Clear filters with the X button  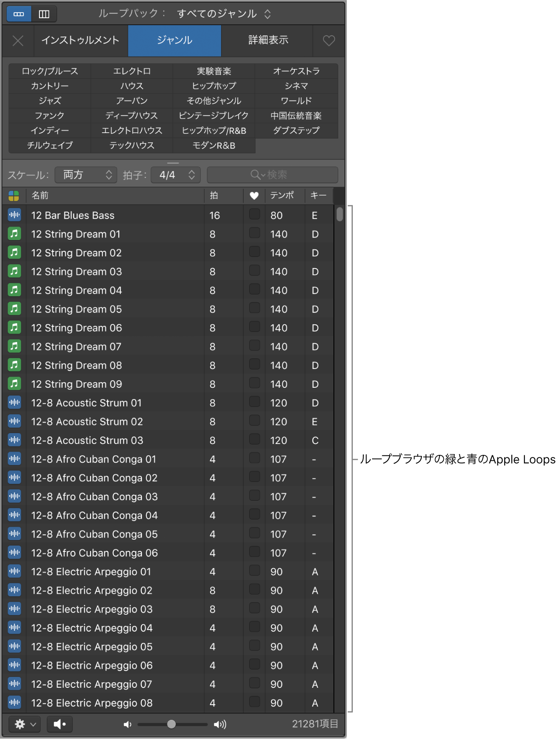point(18,41)
